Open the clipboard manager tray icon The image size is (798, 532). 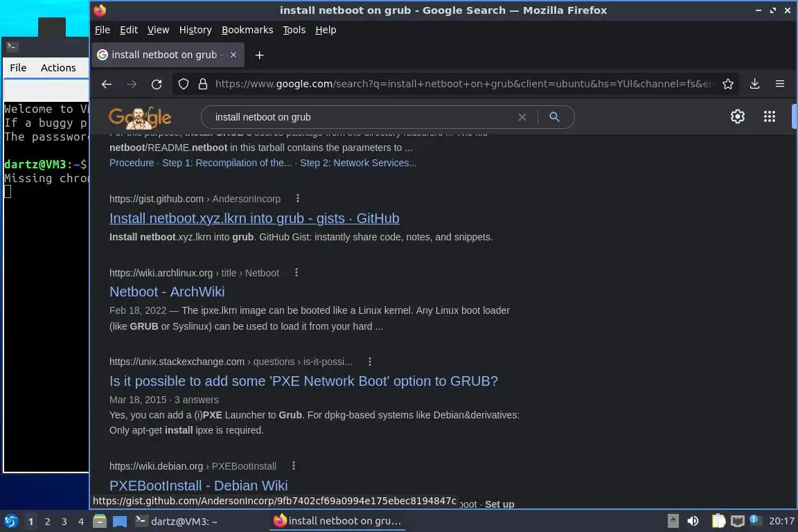tap(718, 521)
